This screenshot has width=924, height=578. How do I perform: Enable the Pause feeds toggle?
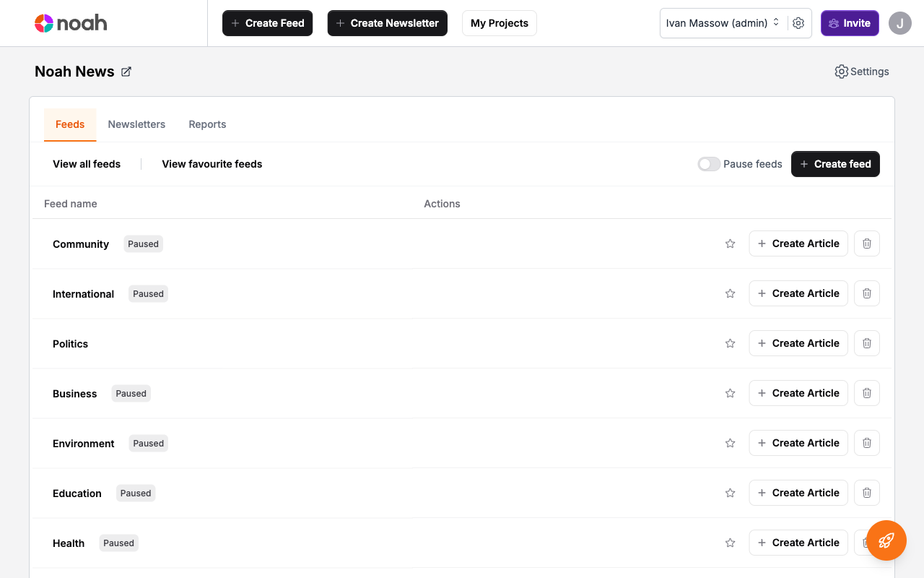point(709,164)
